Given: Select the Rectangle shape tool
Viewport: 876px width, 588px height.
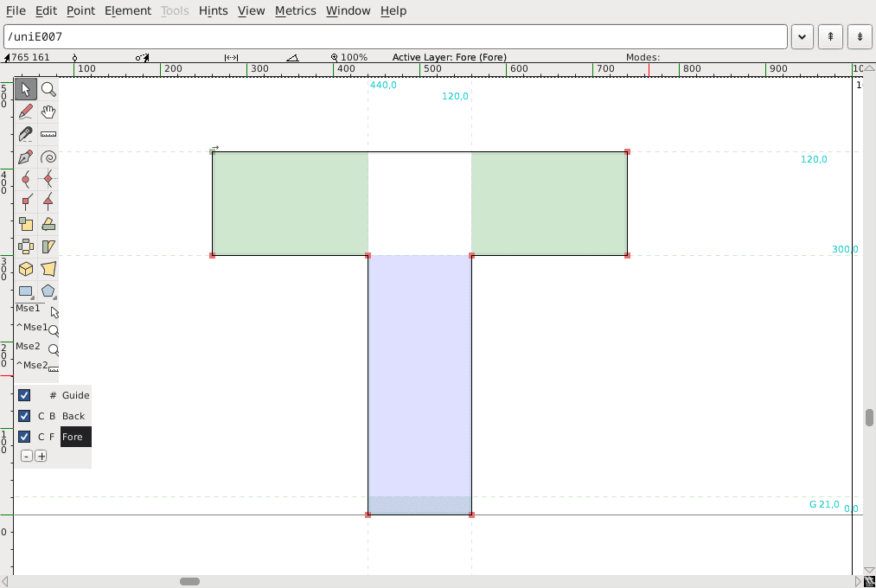Looking at the screenshot, I should coord(26,291).
